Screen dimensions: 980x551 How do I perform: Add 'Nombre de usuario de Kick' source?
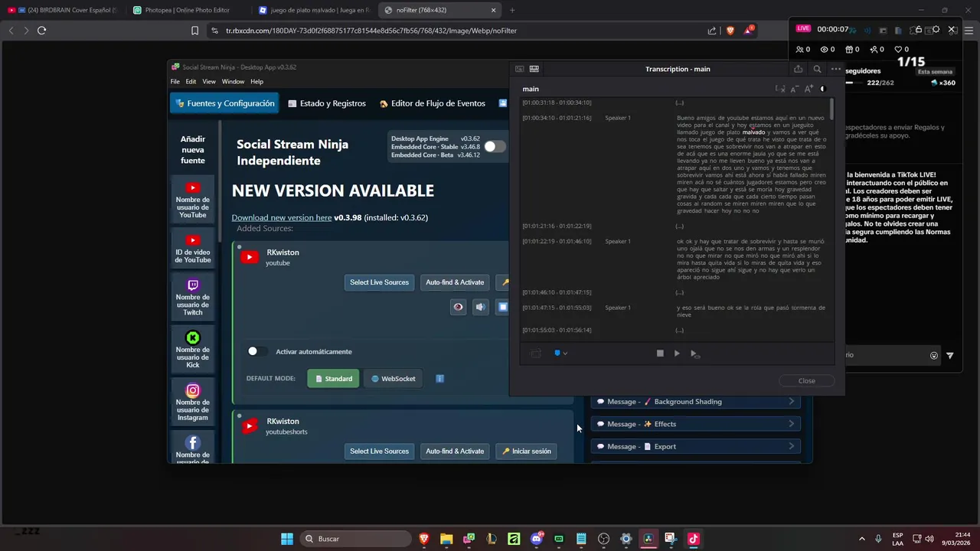pos(193,349)
